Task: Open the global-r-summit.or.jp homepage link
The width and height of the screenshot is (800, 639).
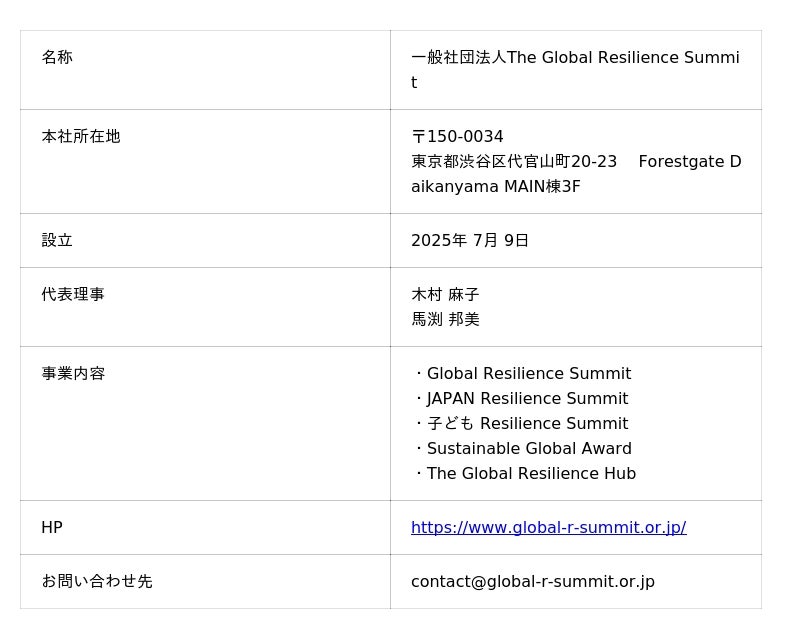Action: tap(548, 527)
